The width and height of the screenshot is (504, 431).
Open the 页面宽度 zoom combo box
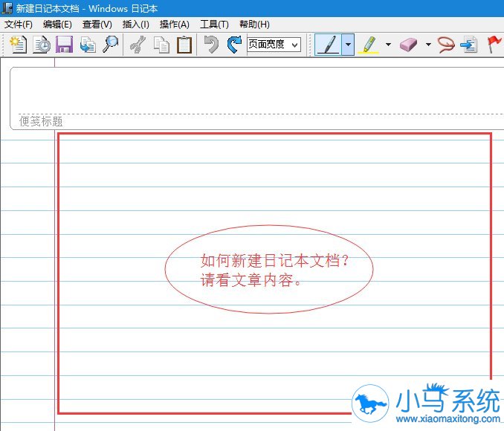click(274, 45)
